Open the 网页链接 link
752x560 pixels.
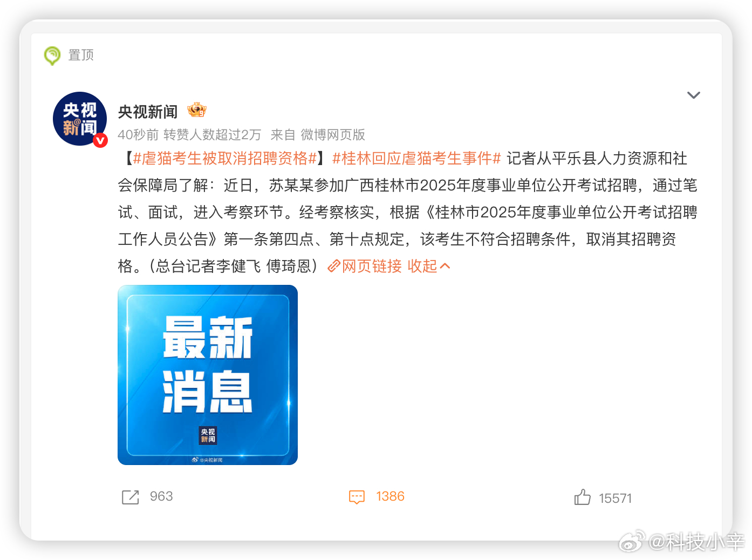pos(372,266)
